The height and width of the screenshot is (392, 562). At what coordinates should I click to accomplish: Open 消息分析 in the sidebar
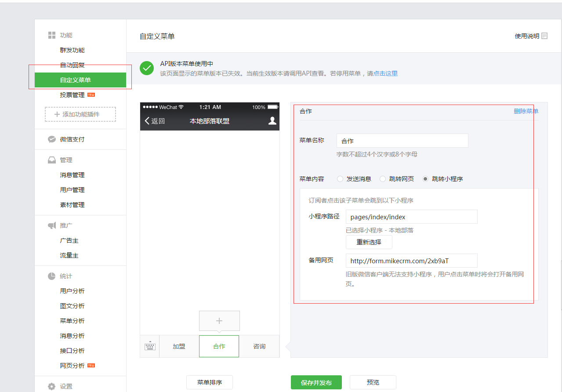pyautogui.click(x=73, y=336)
